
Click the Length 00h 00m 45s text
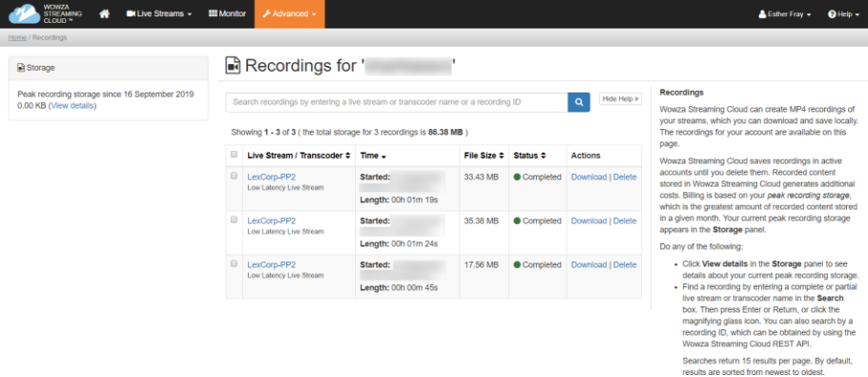[399, 288]
